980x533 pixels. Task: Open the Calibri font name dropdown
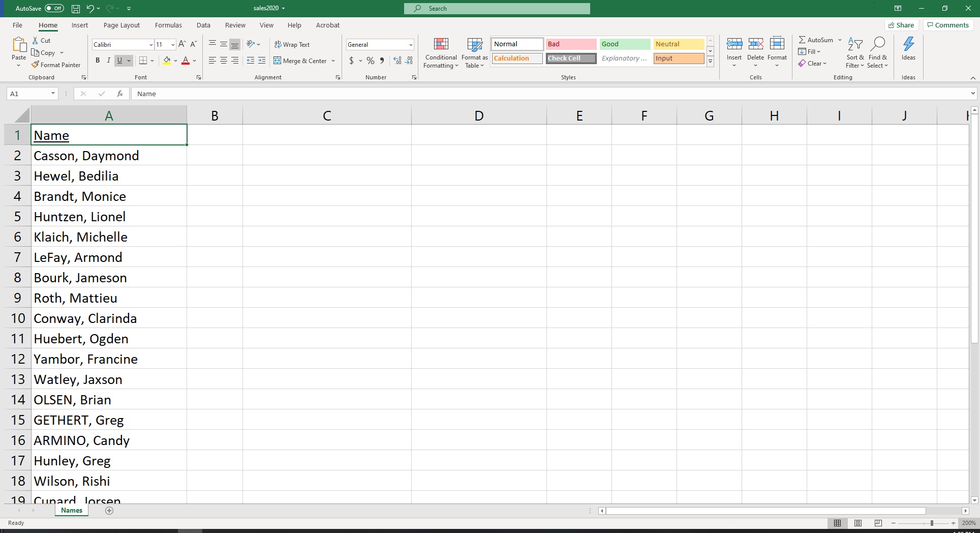tap(151, 45)
